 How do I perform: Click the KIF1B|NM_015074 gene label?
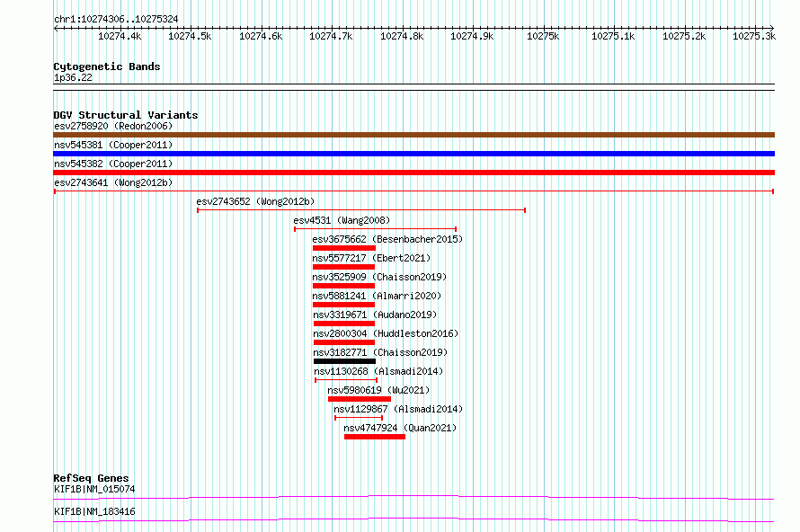(x=94, y=489)
